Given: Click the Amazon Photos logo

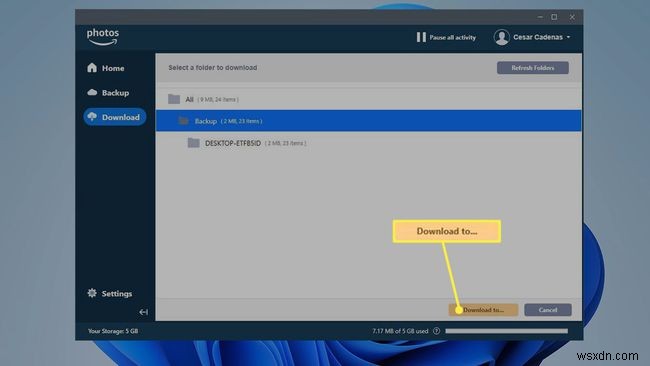Looking at the screenshot, I should click(x=103, y=37).
